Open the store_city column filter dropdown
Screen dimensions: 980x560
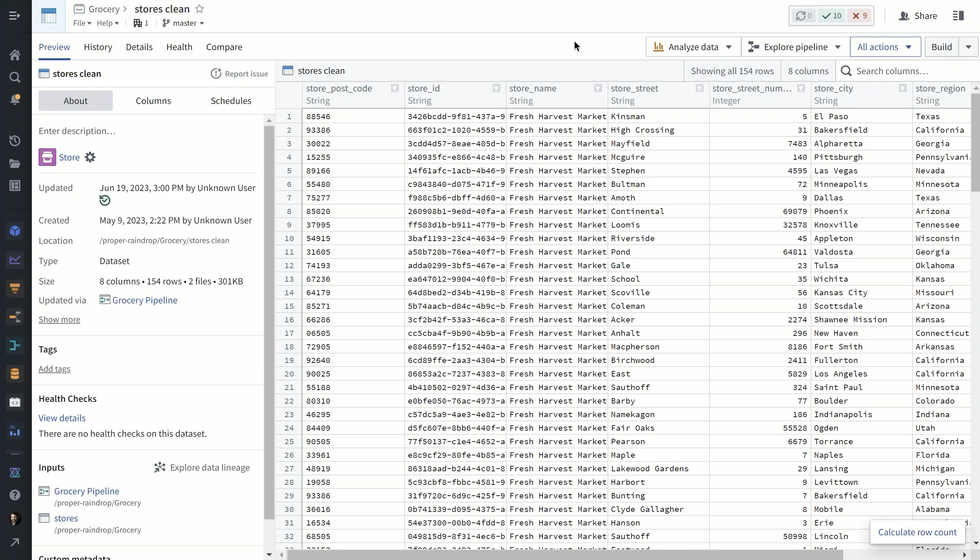(x=902, y=88)
